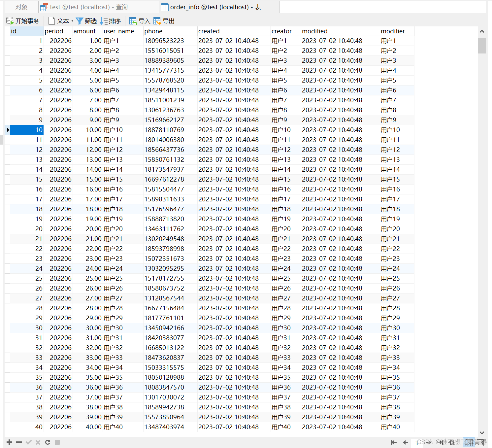Click the Begin Transaction (开始事务) icon

(x=10, y=21)
